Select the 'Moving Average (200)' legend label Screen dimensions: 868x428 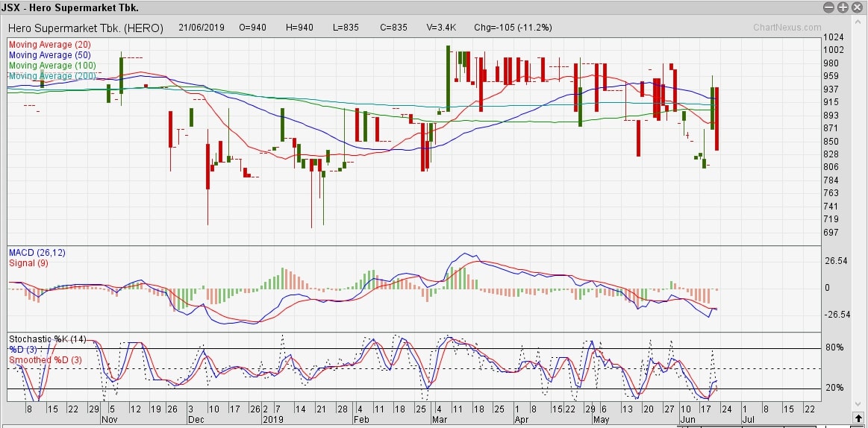pyautogui.click(x=52, y=76)
